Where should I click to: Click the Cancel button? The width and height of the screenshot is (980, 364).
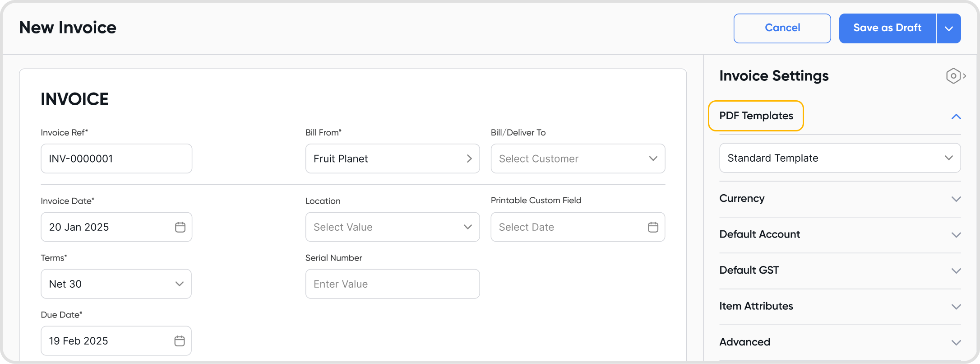click(x=782, y=28)
